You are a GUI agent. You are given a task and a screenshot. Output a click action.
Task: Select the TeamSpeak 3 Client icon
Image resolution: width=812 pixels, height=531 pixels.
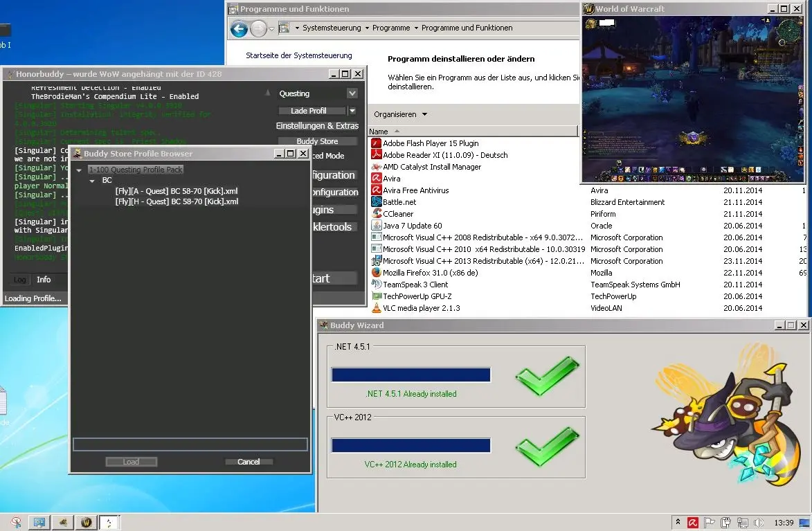pos(377,285)
